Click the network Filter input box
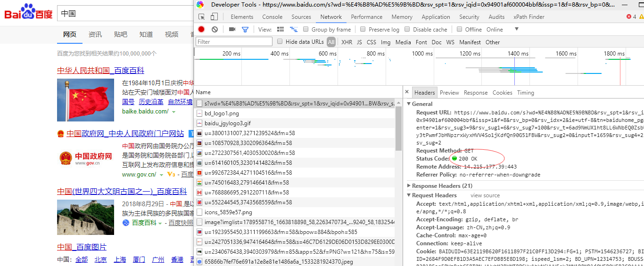 point(234,41)
